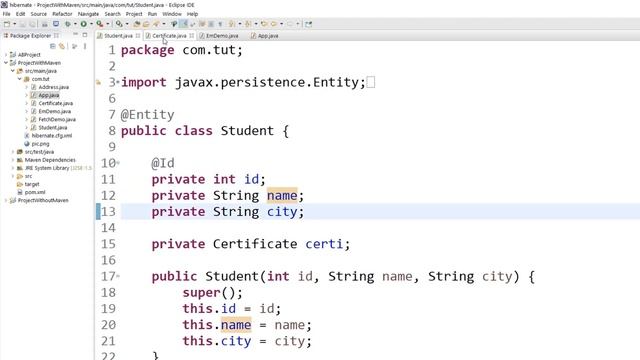Click the New file toolbar icon
The image size is (640, 360).
[x=7, y=24]
